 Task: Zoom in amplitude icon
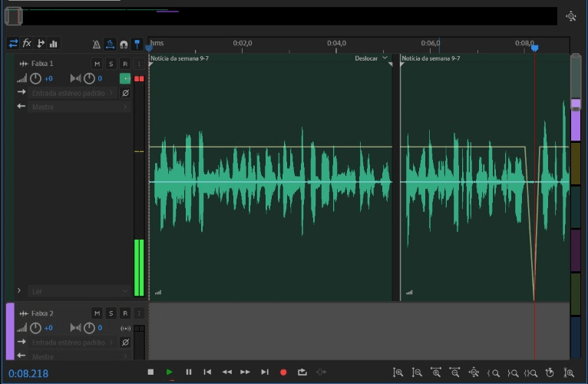click(398, 372)
